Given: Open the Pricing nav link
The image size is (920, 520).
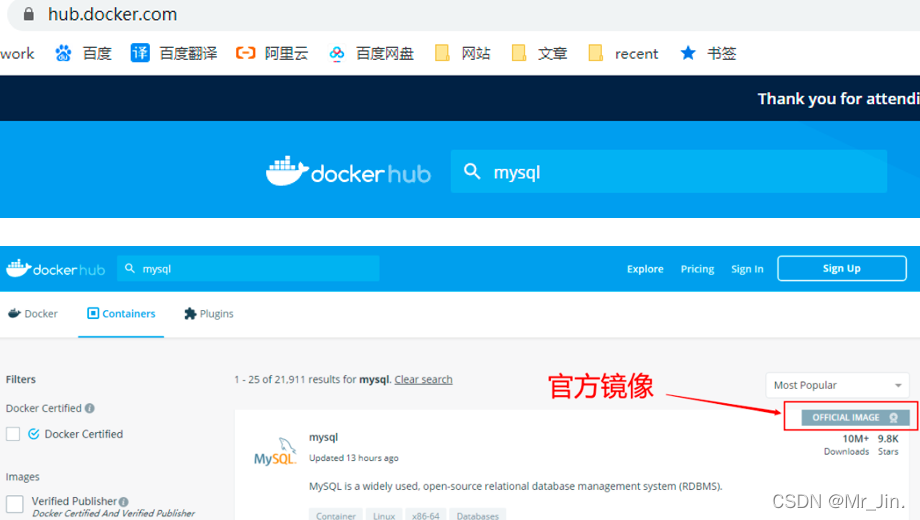Looking at the screenshot, I should coord(697,269).
